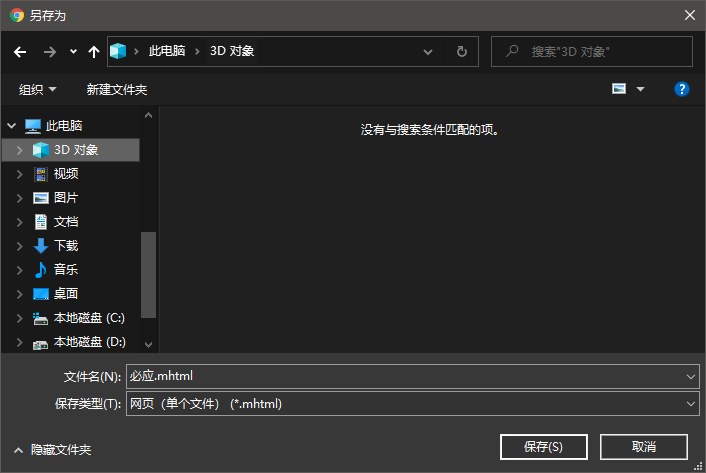The width and height of the screenshot is (706, 473).
Task: Collapse the 此电脑 tree node
Action: 11,126
